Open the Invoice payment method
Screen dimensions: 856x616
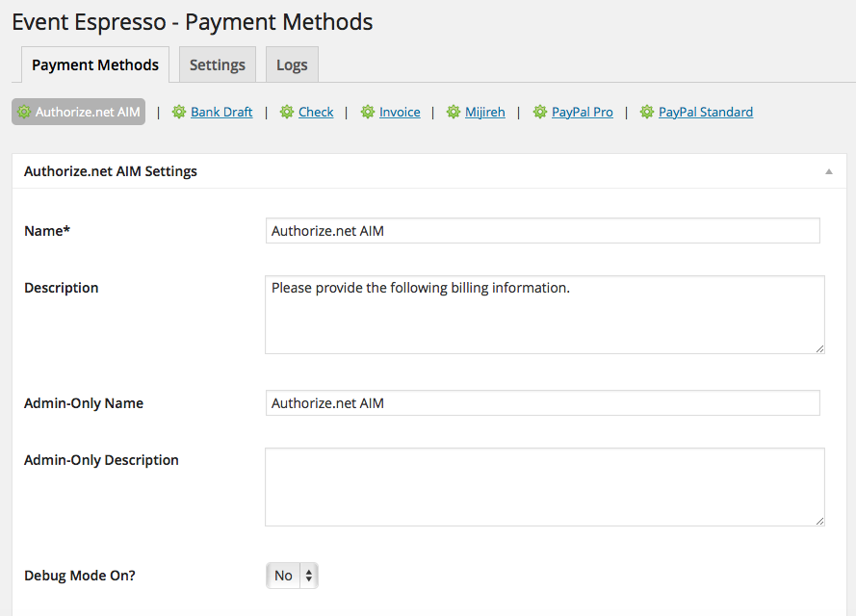pyautogui.click(x=400, y=112)
